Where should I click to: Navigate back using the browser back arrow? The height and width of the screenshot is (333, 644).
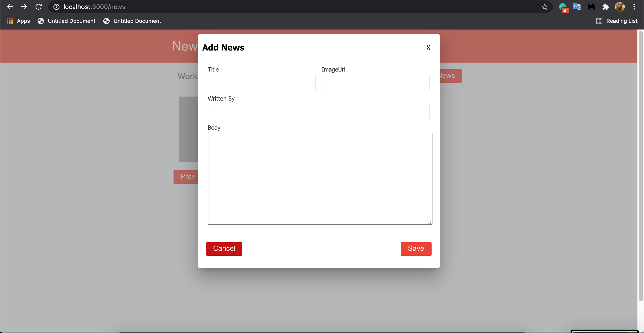10,7
